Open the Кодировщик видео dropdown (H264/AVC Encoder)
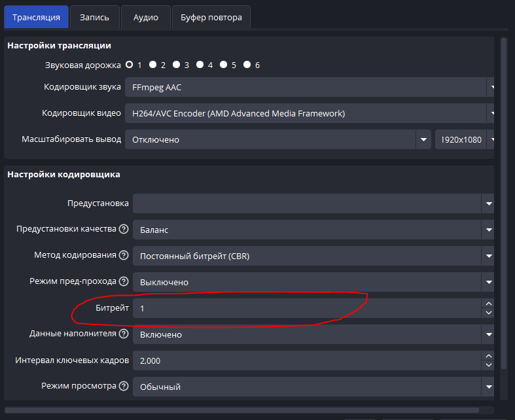 (x=310, y=113)
